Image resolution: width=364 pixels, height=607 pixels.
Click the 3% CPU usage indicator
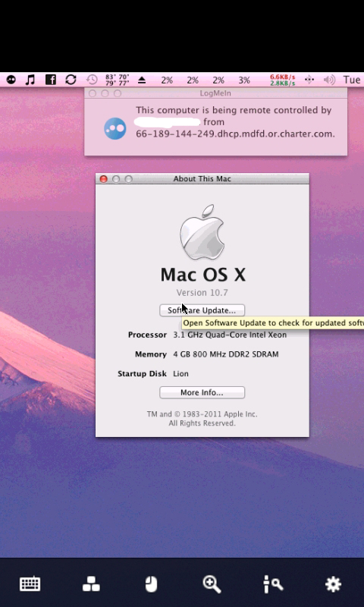click(x=244, y=80)
